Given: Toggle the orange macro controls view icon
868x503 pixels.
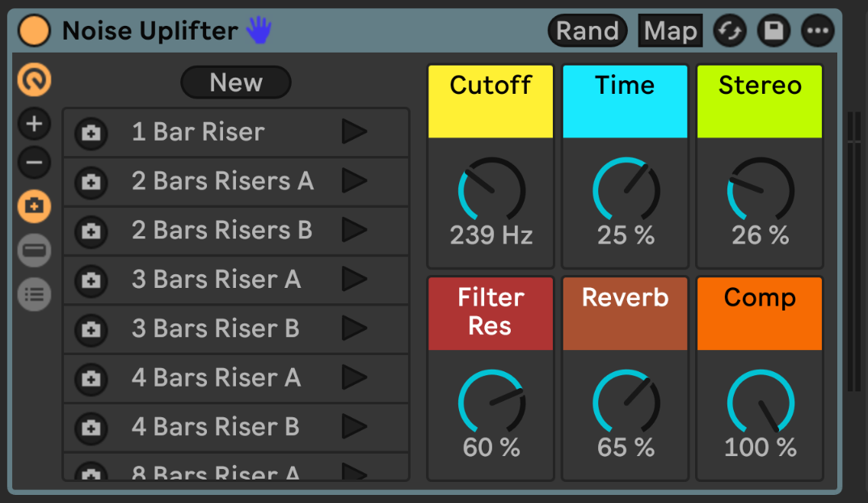Looking at the screenshot, I should coord(34,80).
